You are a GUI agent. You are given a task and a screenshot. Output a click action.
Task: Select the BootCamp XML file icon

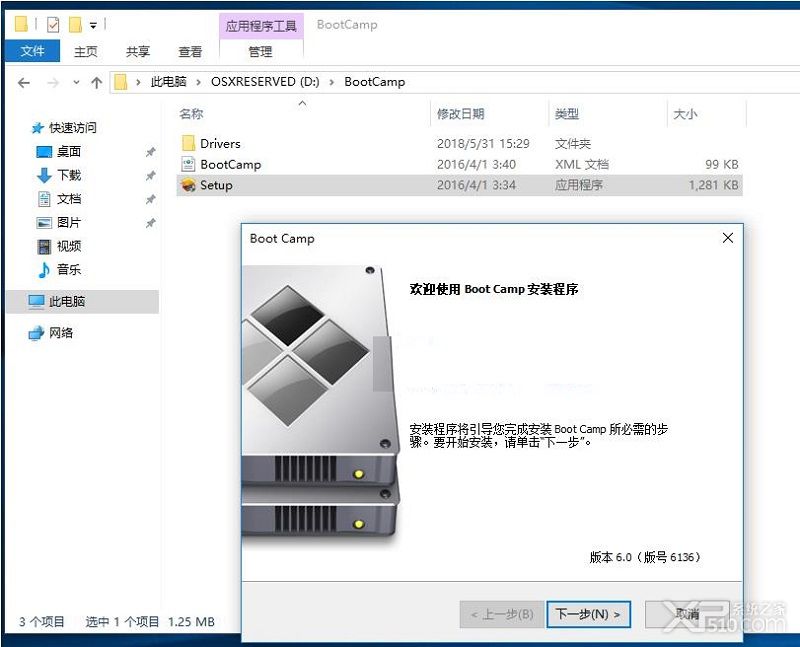[x=188, y=164]
